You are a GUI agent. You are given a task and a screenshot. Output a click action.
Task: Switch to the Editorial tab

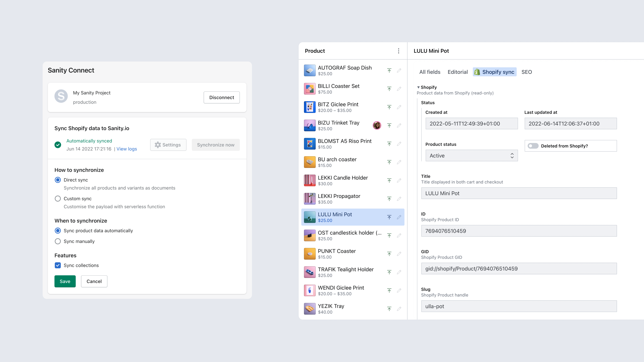click(457, 72)
